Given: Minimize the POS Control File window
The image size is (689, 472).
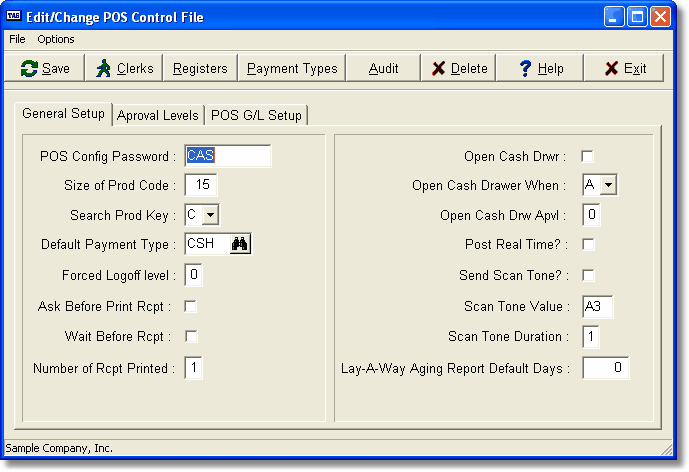Looking at the screenshot, I should tap(614, 17).
